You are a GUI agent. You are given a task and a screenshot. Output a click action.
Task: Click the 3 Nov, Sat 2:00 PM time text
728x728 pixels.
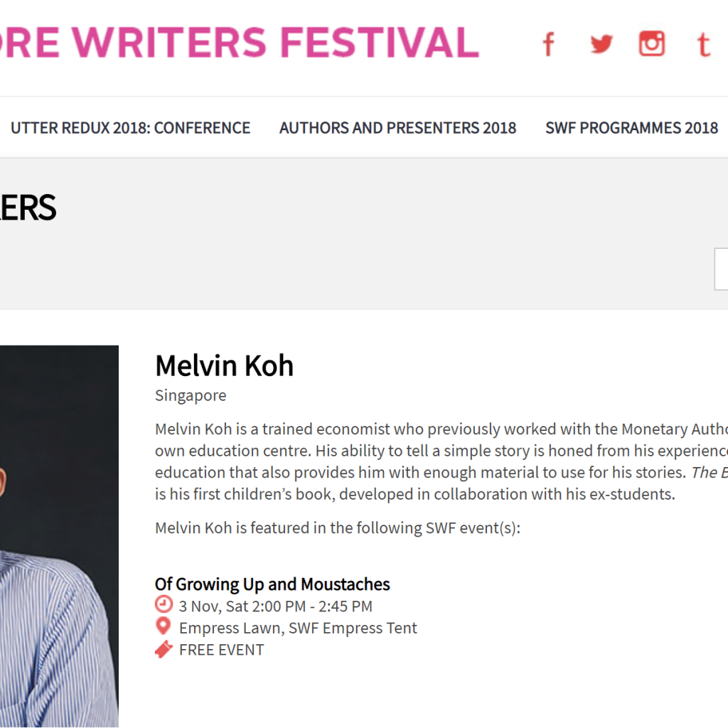(276, 606)
